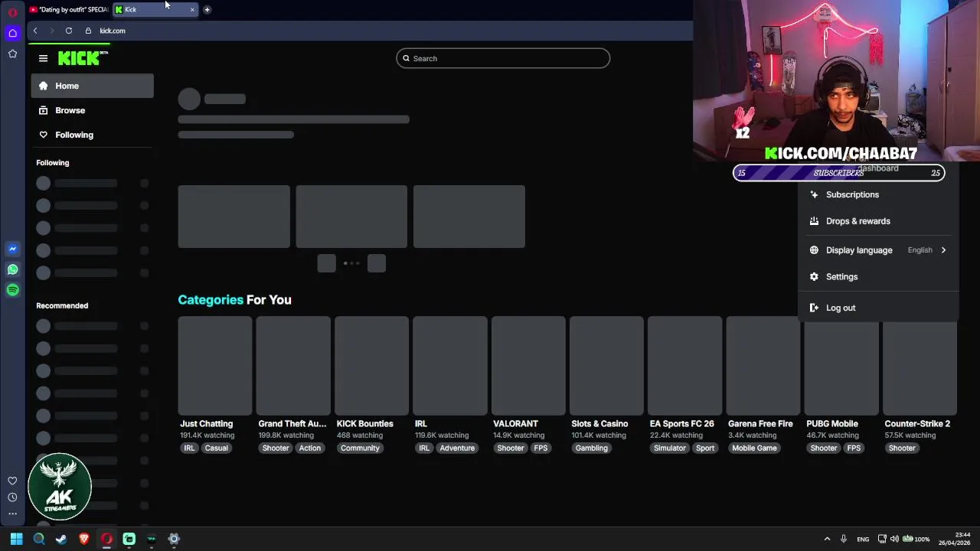Click the Mobile Game tag
Image resolution: width=980 pixels, height=551 pixels.
point(754,448)
